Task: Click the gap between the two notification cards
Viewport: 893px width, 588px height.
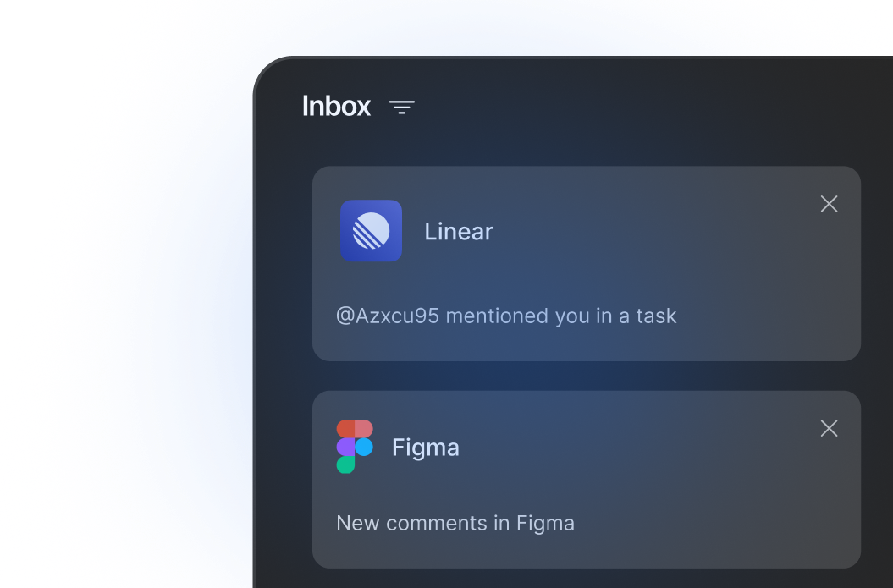Action: click(x=586, y=376)
